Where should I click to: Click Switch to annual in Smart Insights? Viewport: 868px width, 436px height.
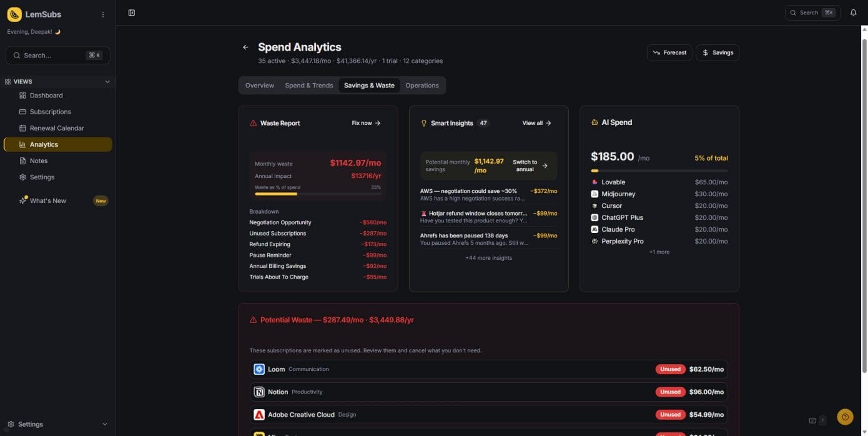[x=530, y=166]
